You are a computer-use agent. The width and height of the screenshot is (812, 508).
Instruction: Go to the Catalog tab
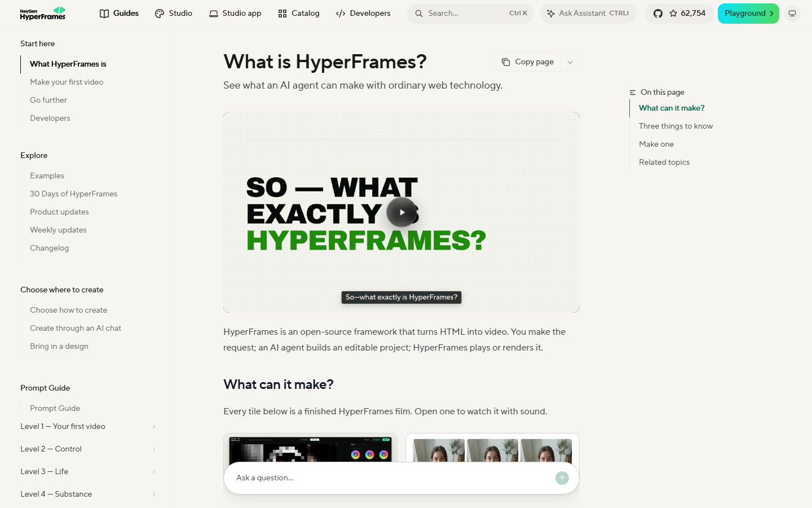[299, 14]
